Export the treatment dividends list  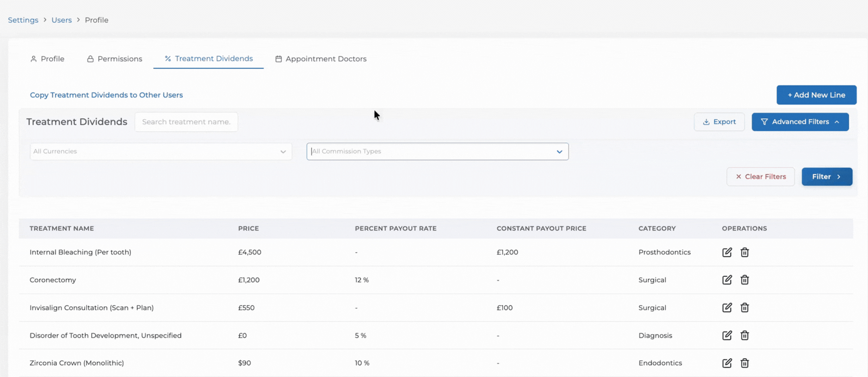point(719,122)
